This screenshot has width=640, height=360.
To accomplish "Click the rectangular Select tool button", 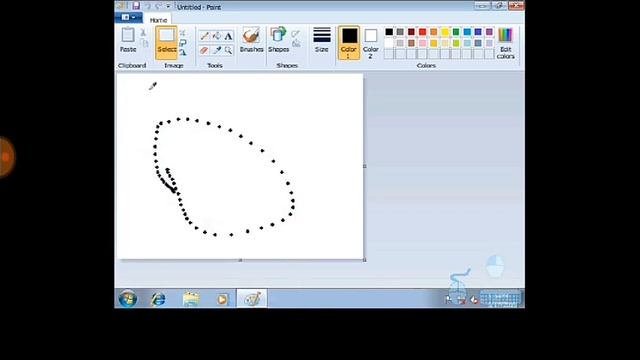I will click(x=167, y=36).
